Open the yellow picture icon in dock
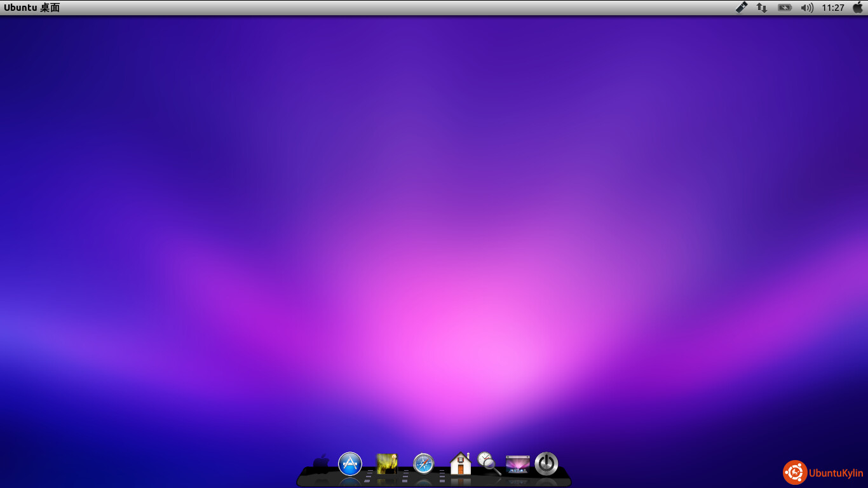 [x=386, y=463]
